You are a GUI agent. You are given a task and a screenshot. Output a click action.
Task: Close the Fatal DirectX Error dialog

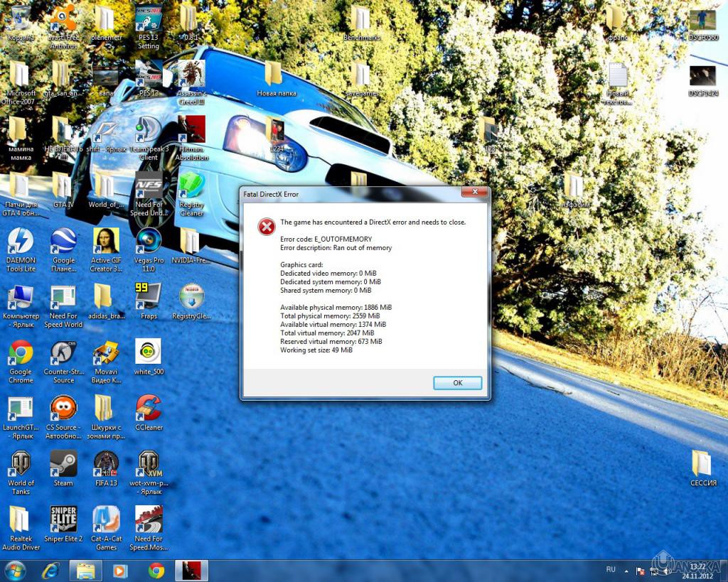[474, 192]
